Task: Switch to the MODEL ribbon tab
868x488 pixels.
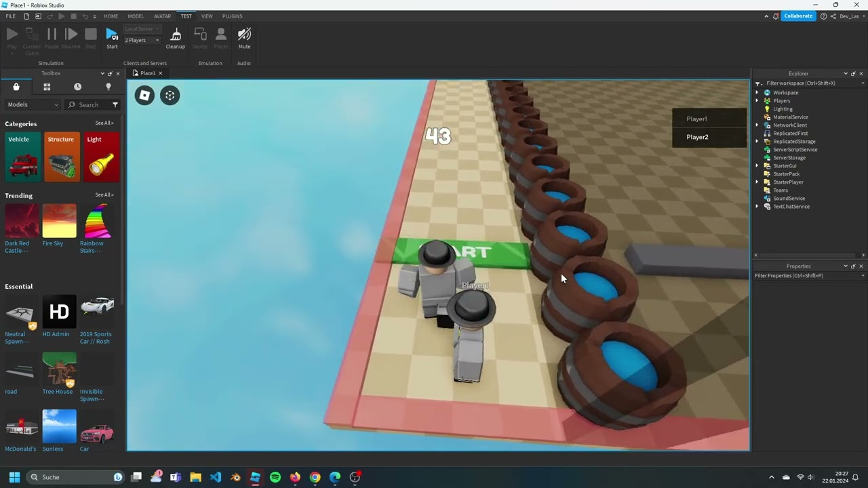Action: click(x=136, y=16)
